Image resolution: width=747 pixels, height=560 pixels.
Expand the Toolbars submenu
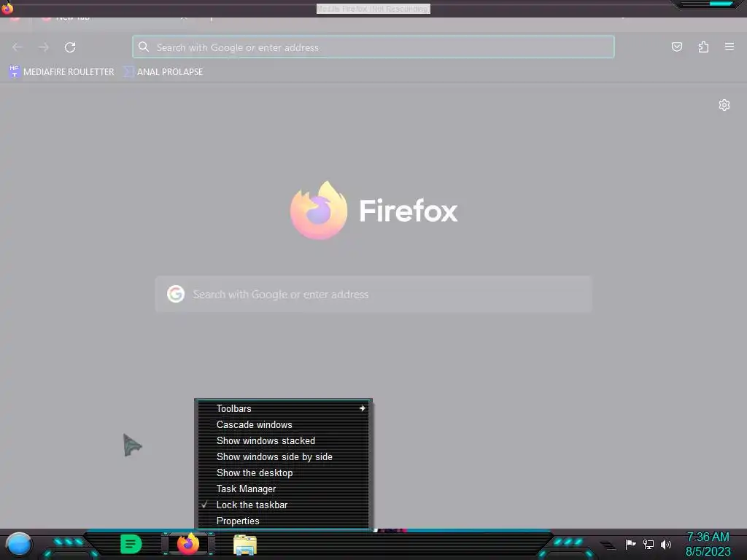[x=284, y=408]
